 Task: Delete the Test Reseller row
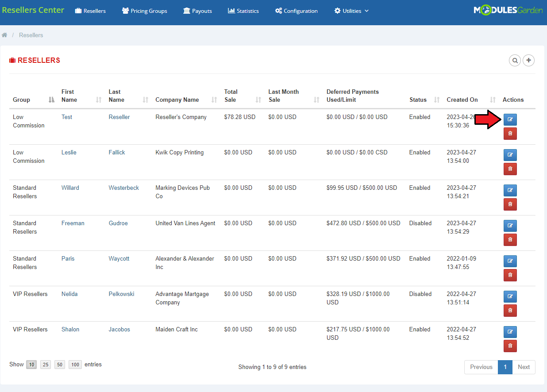(x=510, y=134)
